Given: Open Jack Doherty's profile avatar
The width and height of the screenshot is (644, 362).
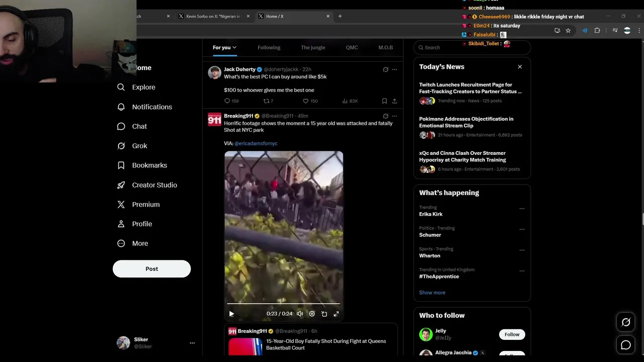Looking at the screenshot, I should click(215, 72).
